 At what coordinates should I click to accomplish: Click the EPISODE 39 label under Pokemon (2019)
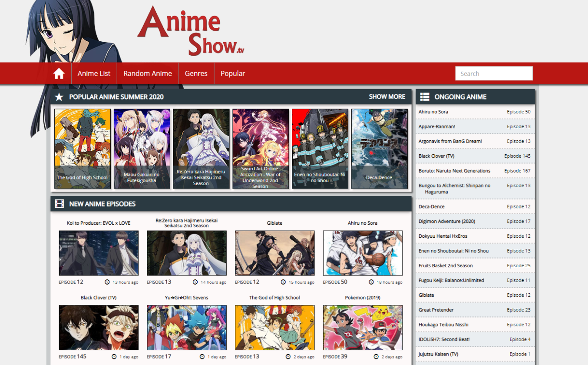[x=335, y=357]
